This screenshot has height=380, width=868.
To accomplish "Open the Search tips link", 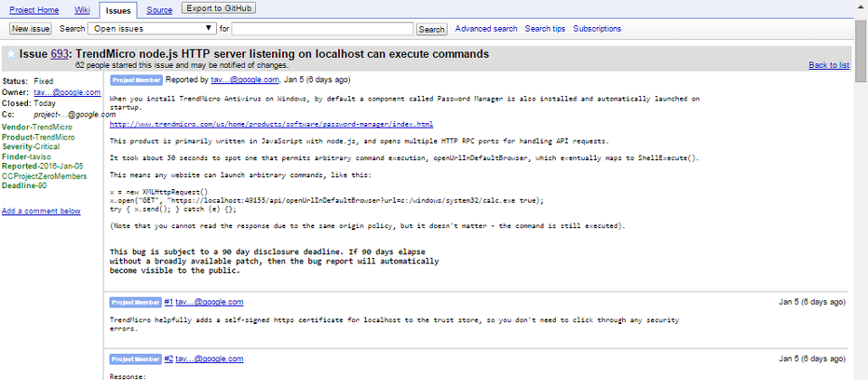I will point(545,29).
